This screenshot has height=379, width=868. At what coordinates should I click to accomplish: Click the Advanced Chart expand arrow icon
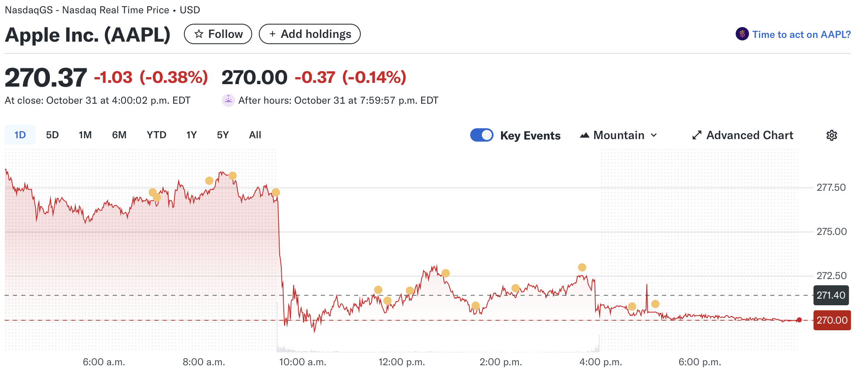(697, 135)
